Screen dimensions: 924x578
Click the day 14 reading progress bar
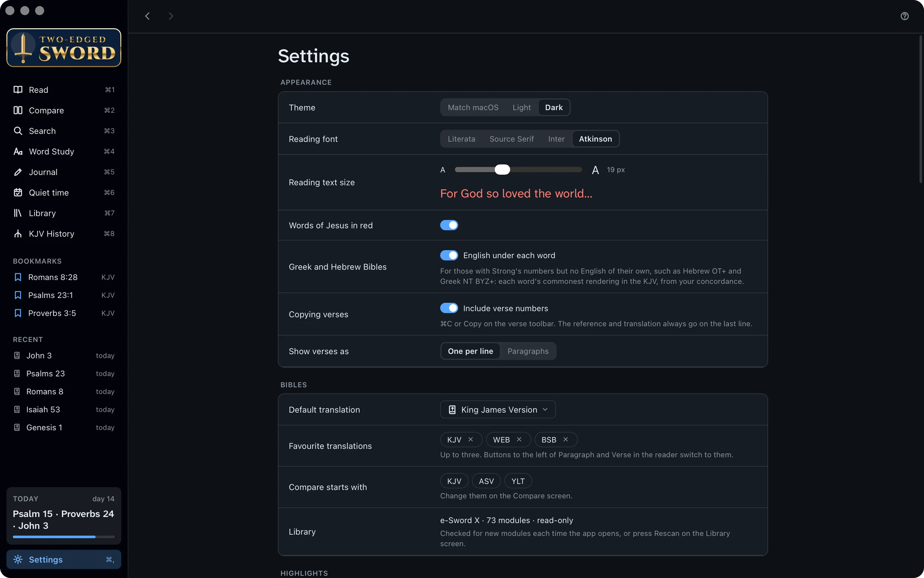point(64,537)
